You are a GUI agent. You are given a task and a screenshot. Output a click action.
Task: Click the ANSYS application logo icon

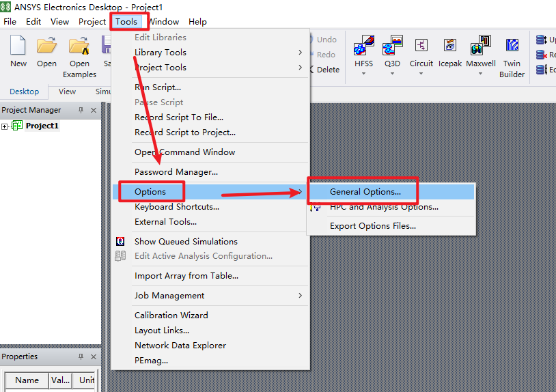pos(5,7)
